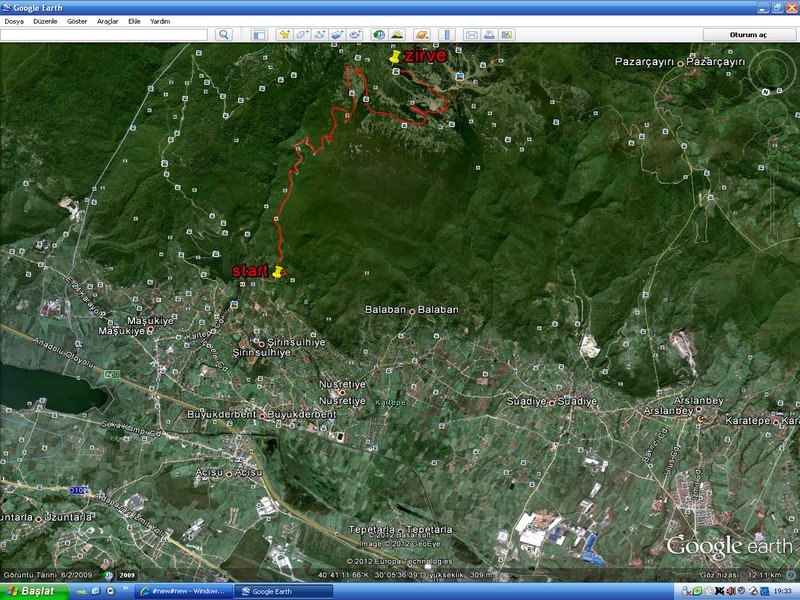Image resolution: width=800 pixels, height=600 pixels.
Task: Open the Göster menu
Action: tap(77, 20)
